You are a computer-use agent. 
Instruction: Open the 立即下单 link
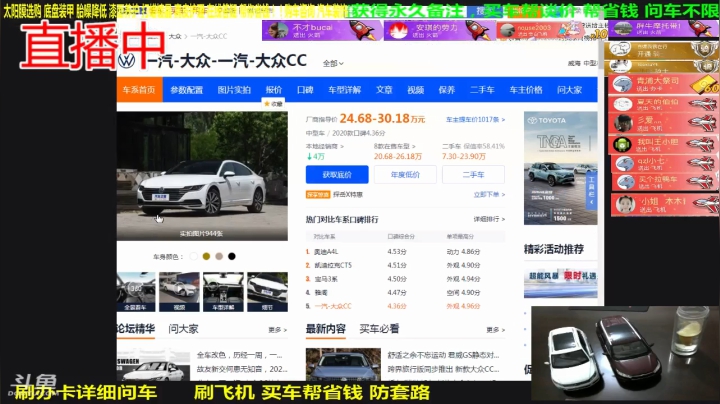(489, 195)
